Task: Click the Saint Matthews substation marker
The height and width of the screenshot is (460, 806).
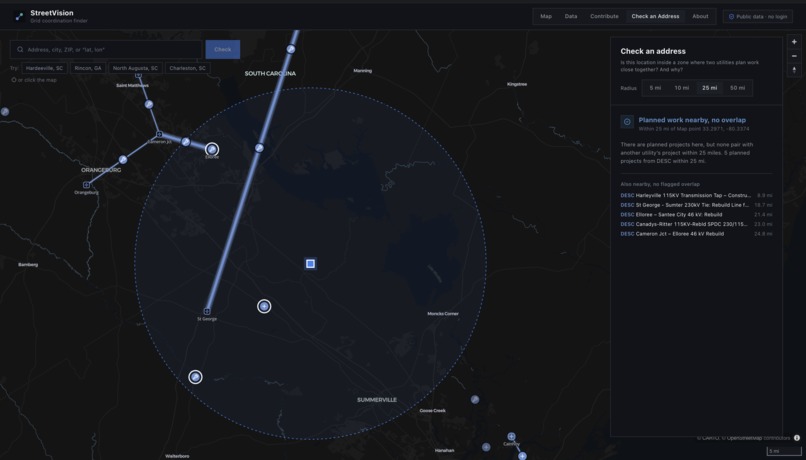Action: (138, 76)
